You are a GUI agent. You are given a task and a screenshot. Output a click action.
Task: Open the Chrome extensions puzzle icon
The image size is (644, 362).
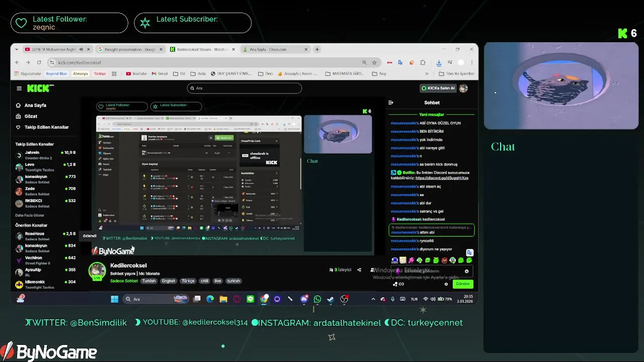pyautogui.click(x=423, y=62)
